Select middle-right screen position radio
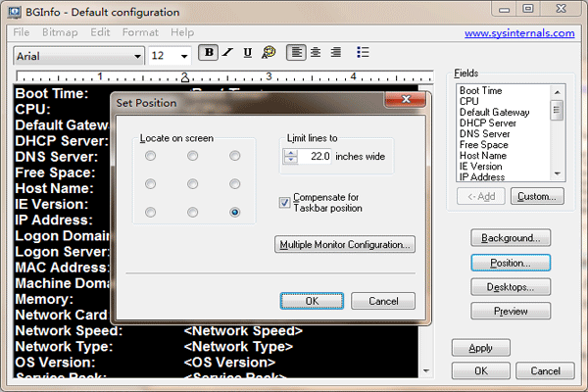The image size is (588, 392). click(235, 184)
